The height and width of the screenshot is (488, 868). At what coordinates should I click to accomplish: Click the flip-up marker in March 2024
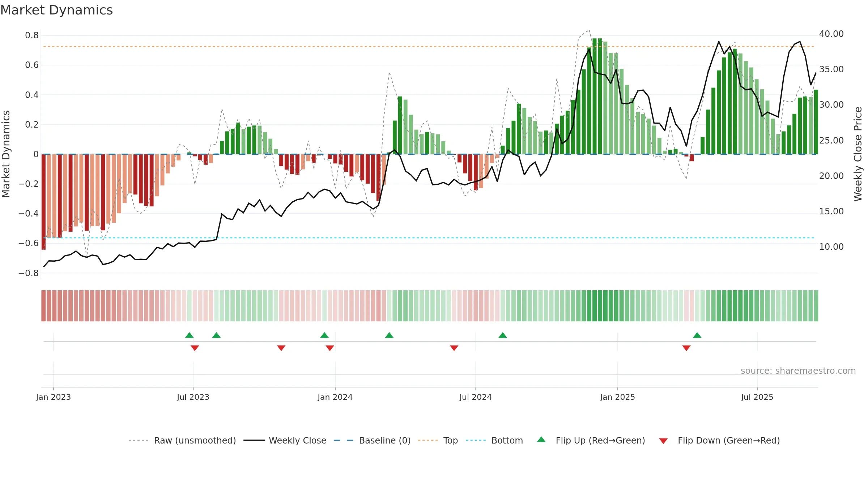(x=389, y=335)
